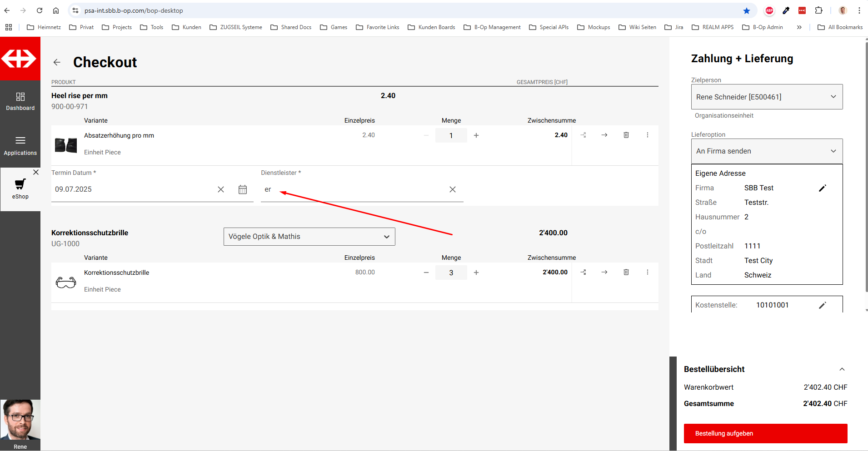Click the Bestellung aufgeben button
Image resolution: width=868 pixels, height=451 pixels.
click(765, 433)
